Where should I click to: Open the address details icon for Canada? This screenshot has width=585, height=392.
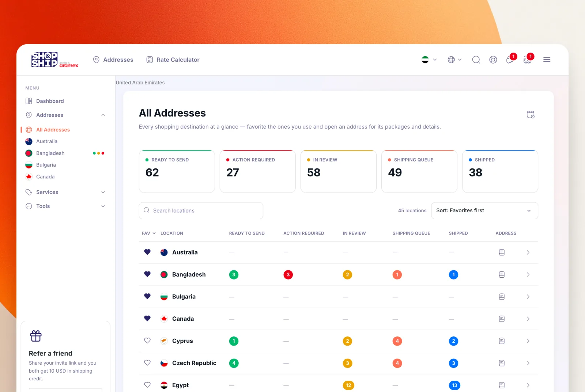(x=502, y=319)
